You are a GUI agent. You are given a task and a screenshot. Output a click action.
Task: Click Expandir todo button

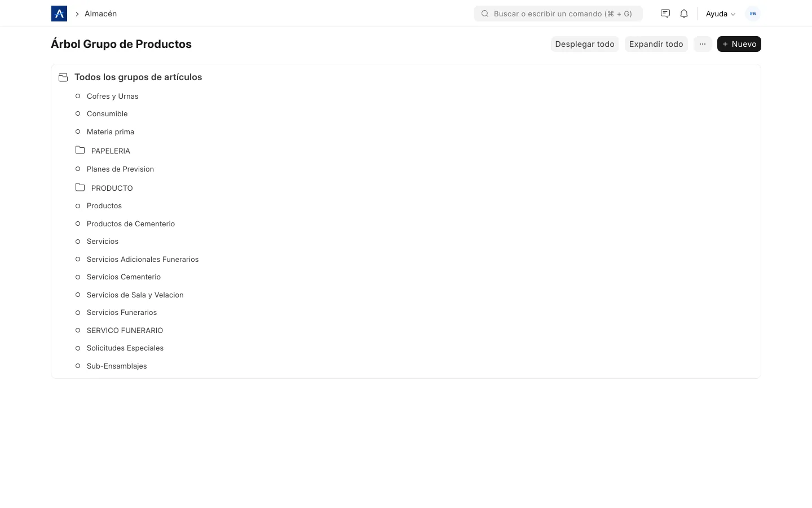[x=656, y=44]
